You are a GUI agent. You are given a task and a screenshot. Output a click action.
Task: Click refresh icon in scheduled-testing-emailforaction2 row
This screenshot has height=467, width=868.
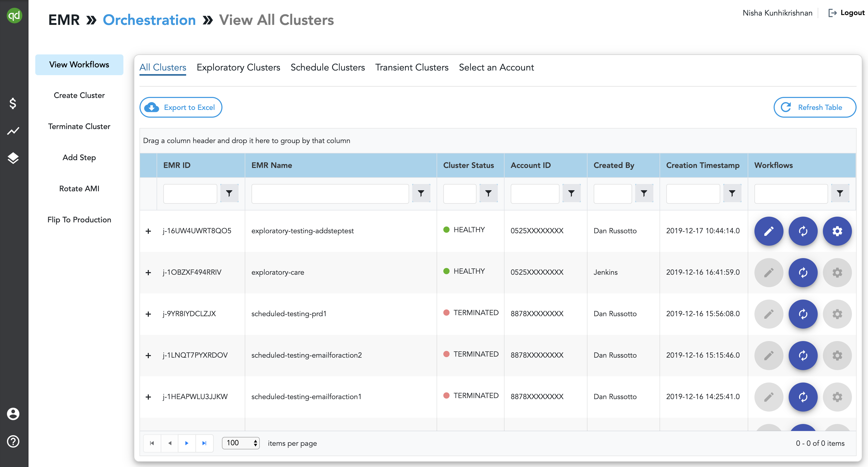pyautogui.click(x=803, y=355)
